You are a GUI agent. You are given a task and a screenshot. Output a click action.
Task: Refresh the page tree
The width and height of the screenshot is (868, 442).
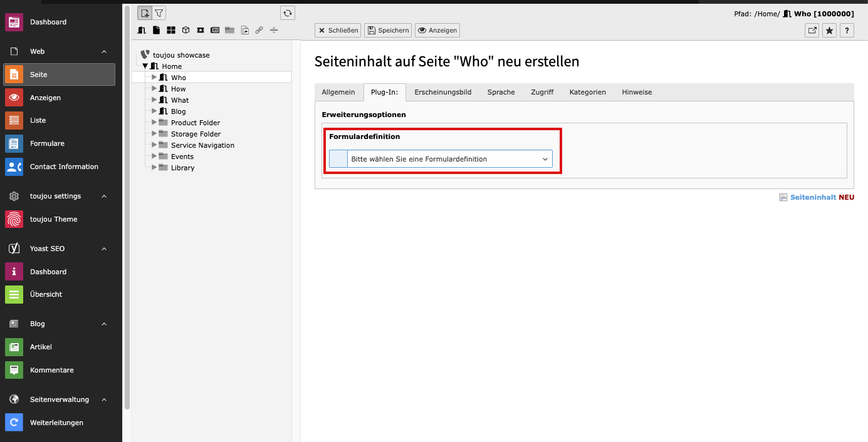(x=287, y=13)
